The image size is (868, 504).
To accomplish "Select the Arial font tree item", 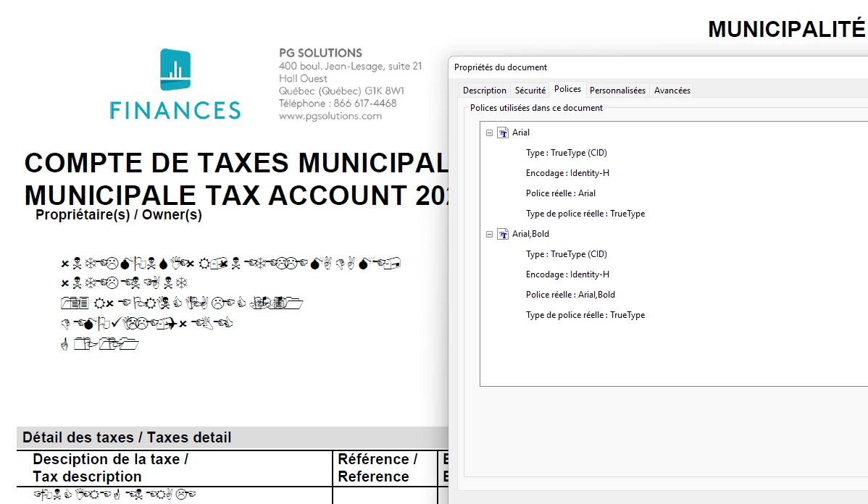I will pos(520,133).
